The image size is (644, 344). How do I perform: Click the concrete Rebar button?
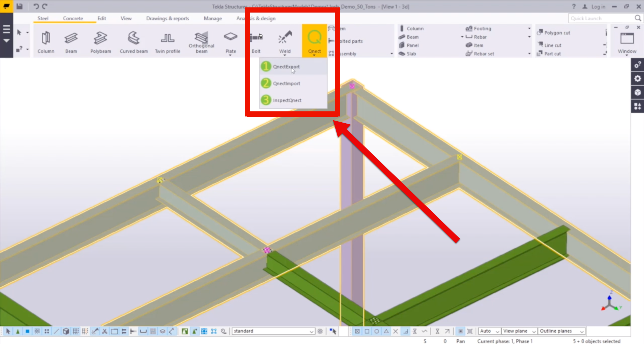(476, 37)
